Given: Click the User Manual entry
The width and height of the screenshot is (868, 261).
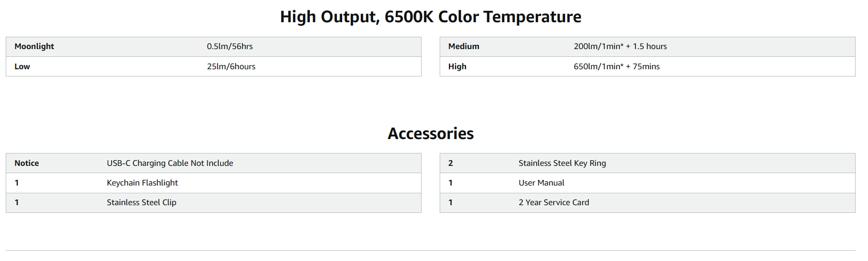Looking at the screenshot, I should 541,183.
